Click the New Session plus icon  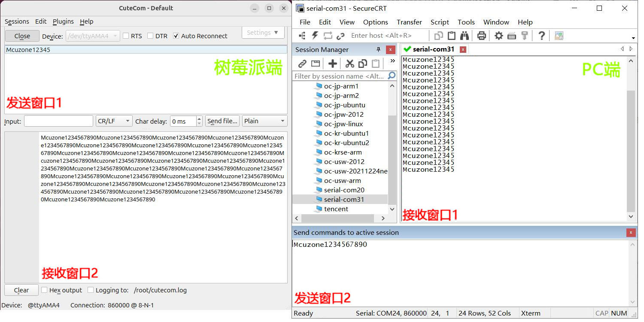point(333,64)
